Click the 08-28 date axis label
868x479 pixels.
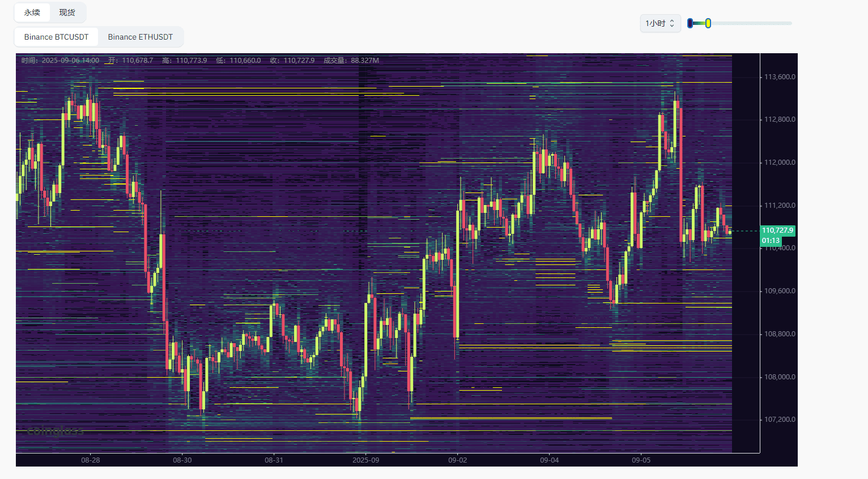tap(91, 460)
